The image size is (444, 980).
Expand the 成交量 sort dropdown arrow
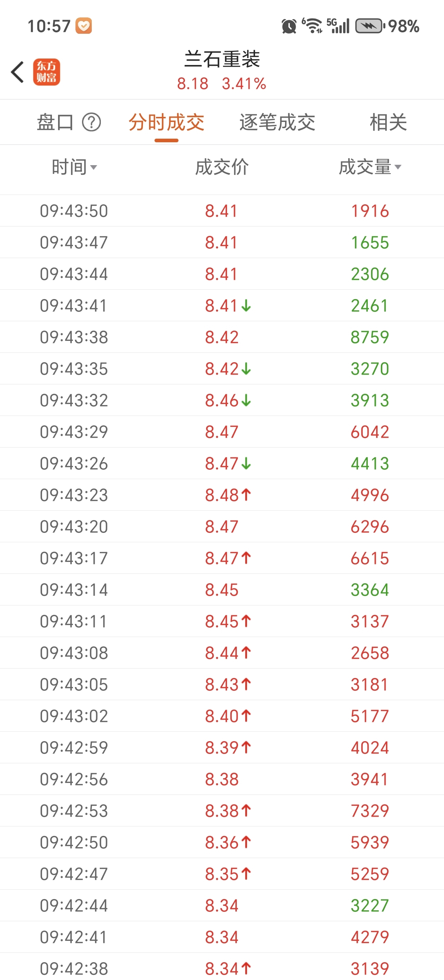pyautogui.click(x=398, y=167)
